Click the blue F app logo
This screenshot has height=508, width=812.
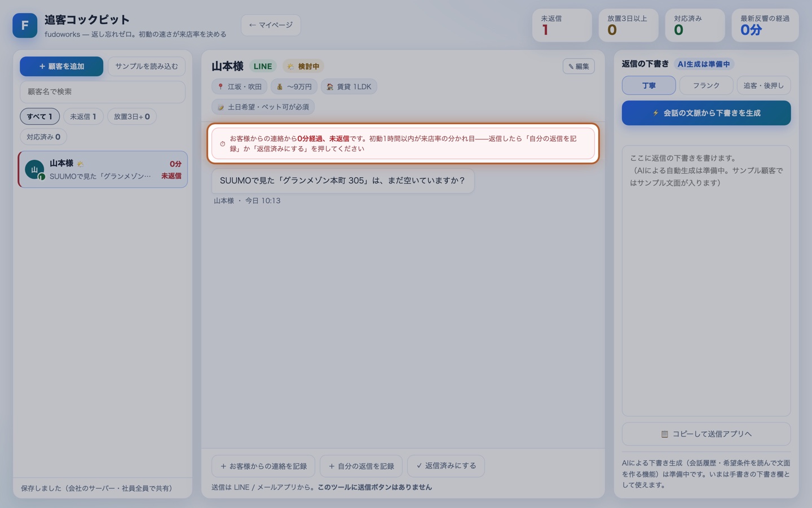click(x=25, y=25)
